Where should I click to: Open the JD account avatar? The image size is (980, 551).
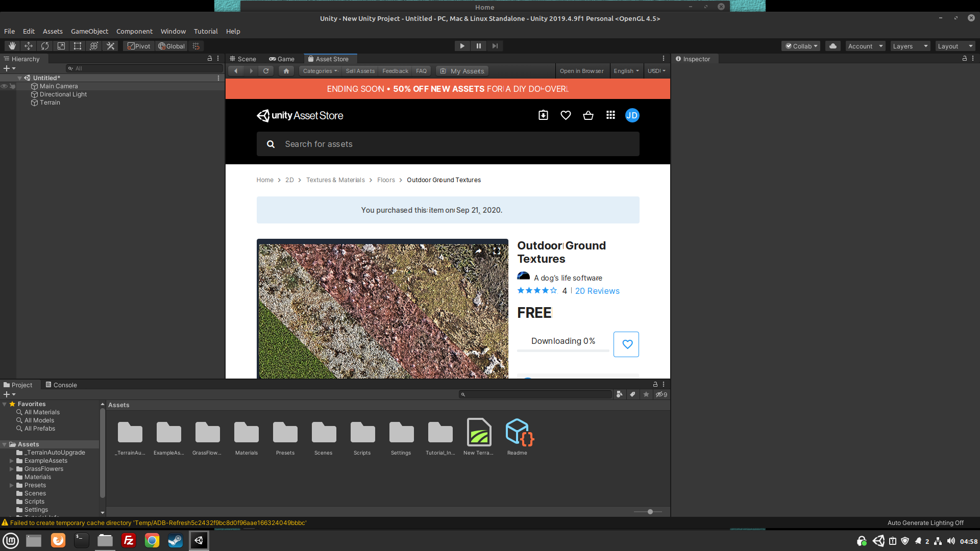click(x=632, y=115)
